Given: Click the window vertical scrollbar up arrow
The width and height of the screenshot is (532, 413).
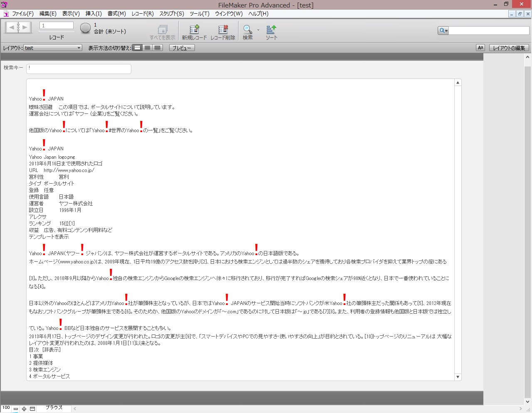Looking at the screenshot, I should click(x=528, y=57).
